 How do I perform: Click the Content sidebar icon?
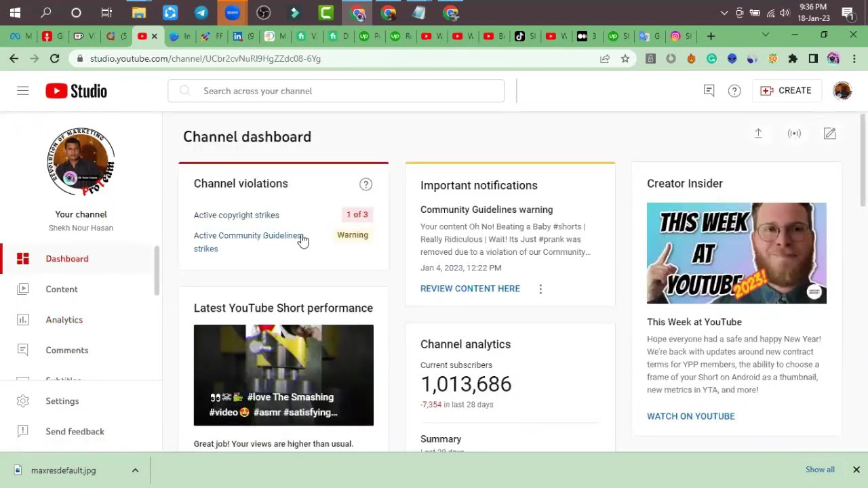point(23,289)
